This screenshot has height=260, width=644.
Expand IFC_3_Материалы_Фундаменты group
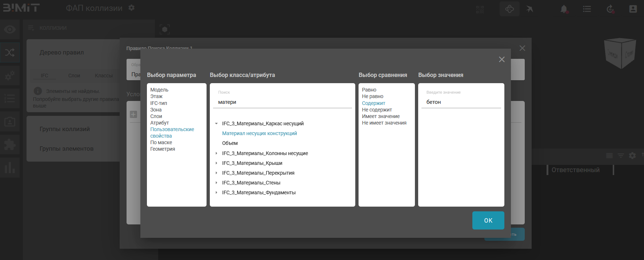click(216, 193)
